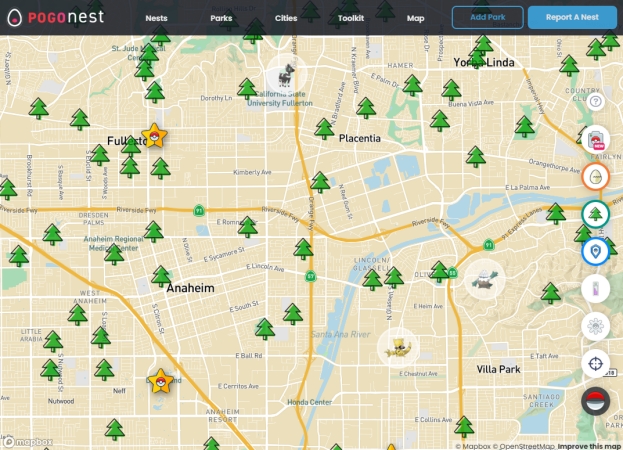The height and width of the screenshot is (450, 623).
Task: Click the California State University Fullerton label
Action: pos(280,98)
